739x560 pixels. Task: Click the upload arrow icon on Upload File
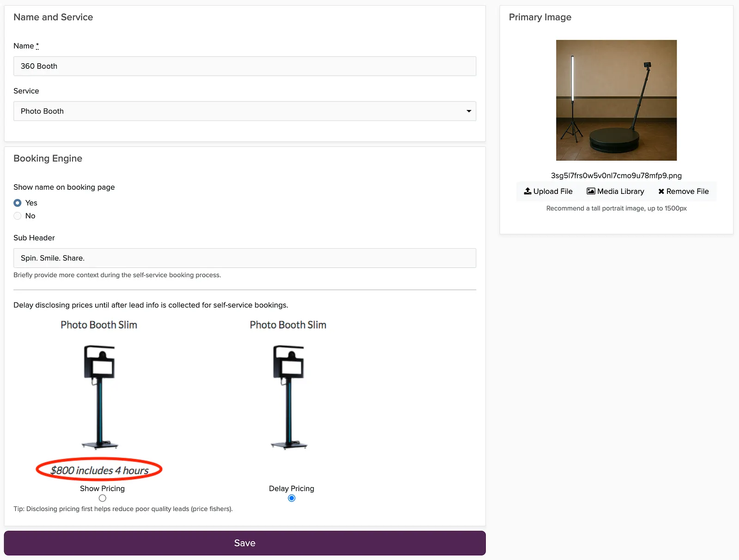pos(527,191)
